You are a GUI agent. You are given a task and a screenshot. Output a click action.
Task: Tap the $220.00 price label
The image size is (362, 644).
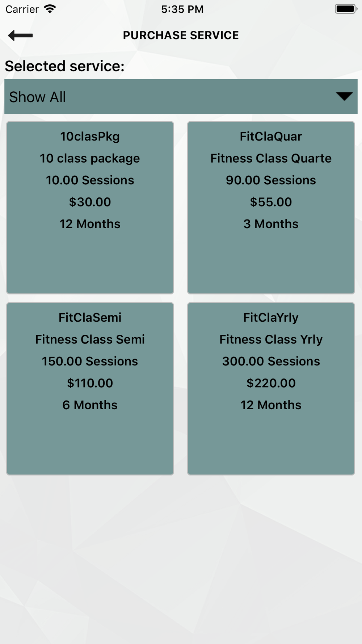(271, 383)
